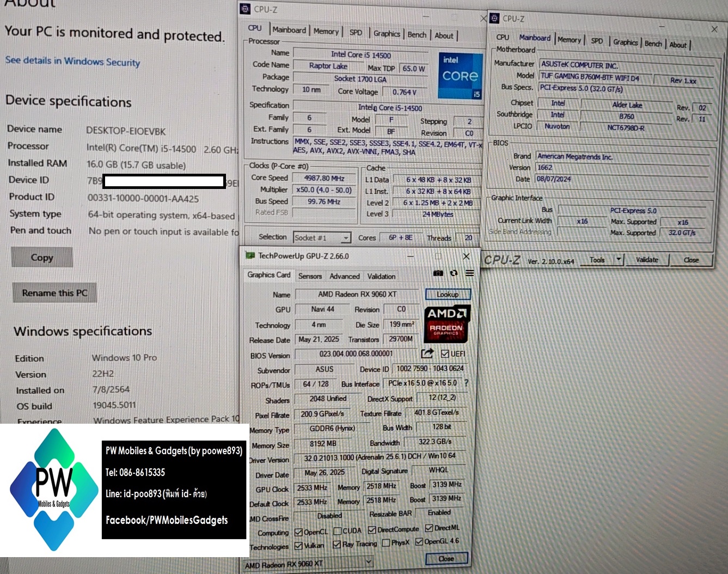This screenshot has height=574, width=728.
Task: Select the Graphics Card tab in GPU-Z
Action: 269,275
